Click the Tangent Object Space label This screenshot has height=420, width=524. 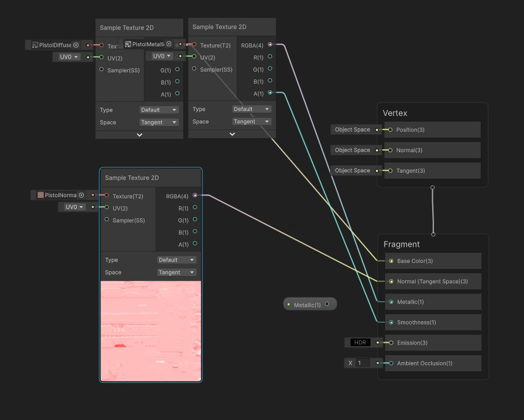click(x=352, y=171)
